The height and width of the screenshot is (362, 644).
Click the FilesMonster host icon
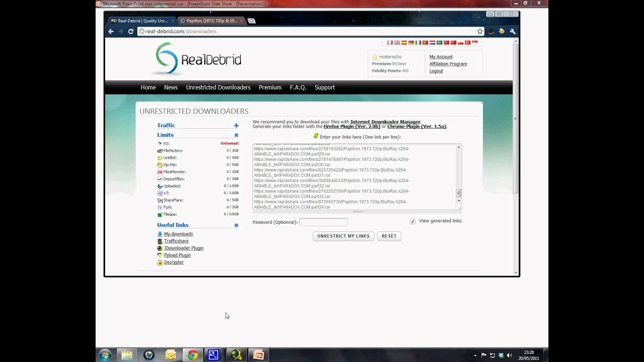(x=159, y=172)
